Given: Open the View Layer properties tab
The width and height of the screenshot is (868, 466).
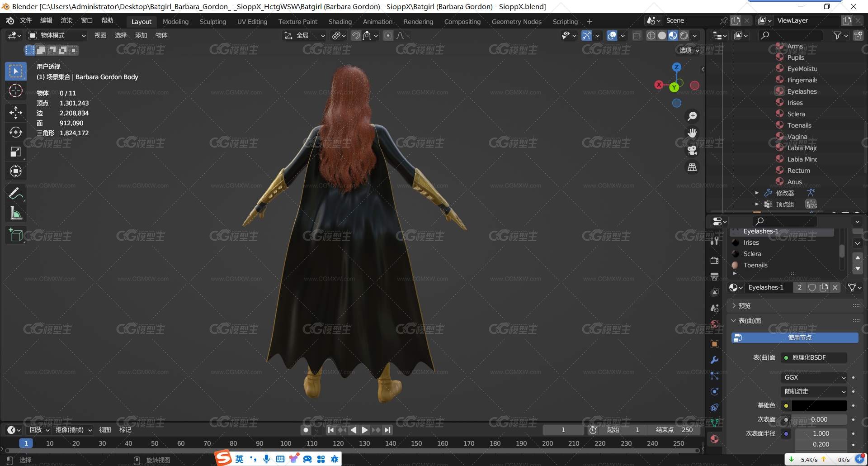Looking at the screenshot, I should (x=714, y=292).
